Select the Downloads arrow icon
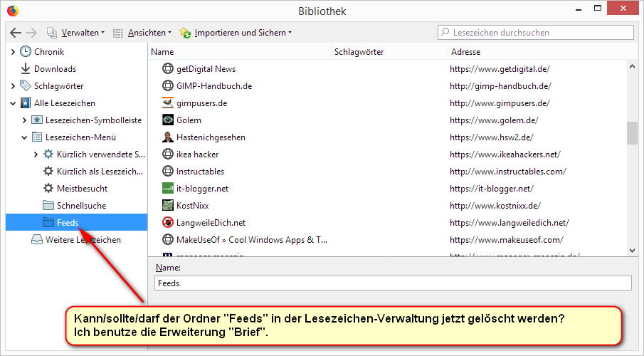644x356 pixels. (x=26, y=68)
